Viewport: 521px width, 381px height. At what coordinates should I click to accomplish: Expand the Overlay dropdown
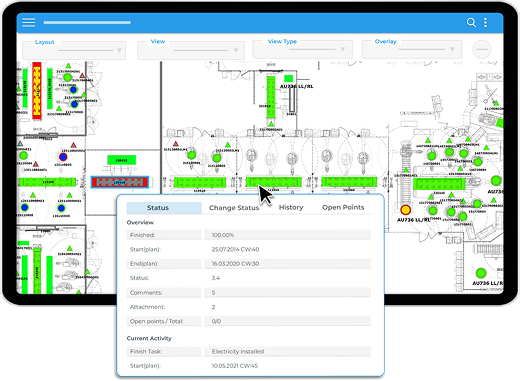coord(412,50)
